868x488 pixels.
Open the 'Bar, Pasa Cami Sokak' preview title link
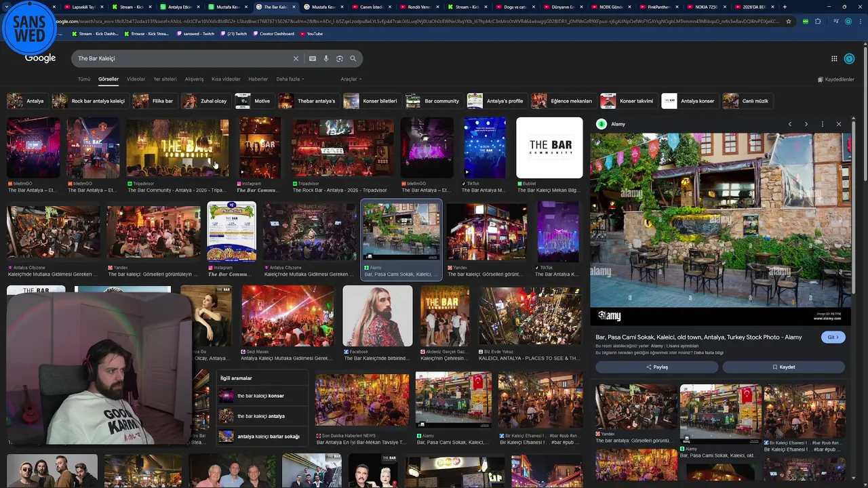[698, 337]
